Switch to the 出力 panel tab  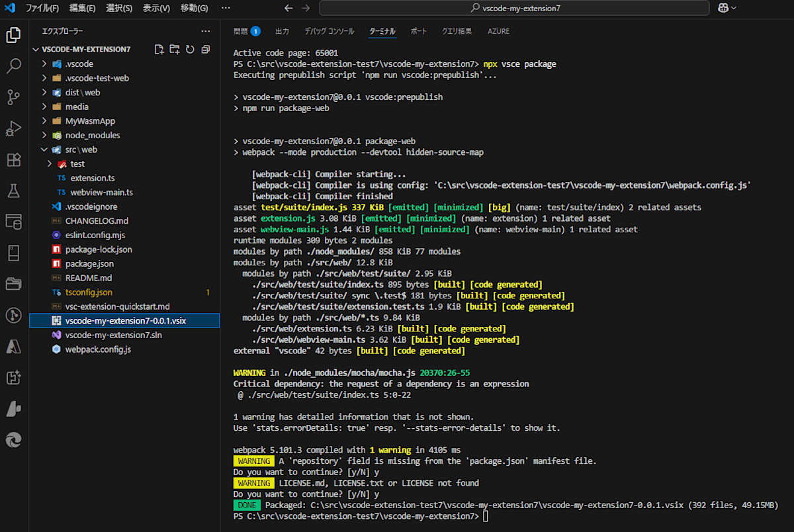[282, 31]
